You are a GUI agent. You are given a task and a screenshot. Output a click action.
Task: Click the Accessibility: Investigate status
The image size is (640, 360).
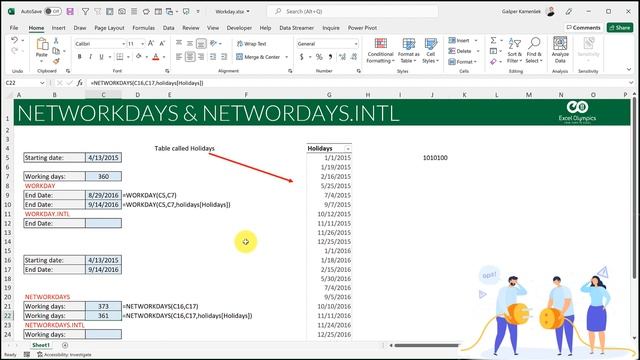click(64, 355)
